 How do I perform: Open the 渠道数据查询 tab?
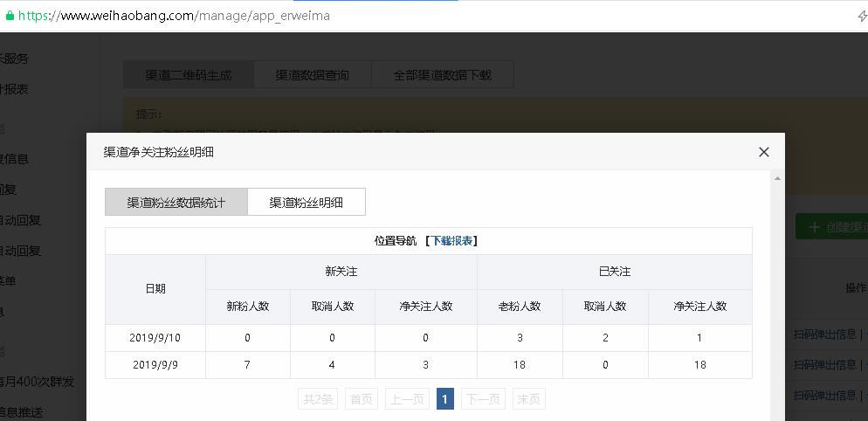312,75
